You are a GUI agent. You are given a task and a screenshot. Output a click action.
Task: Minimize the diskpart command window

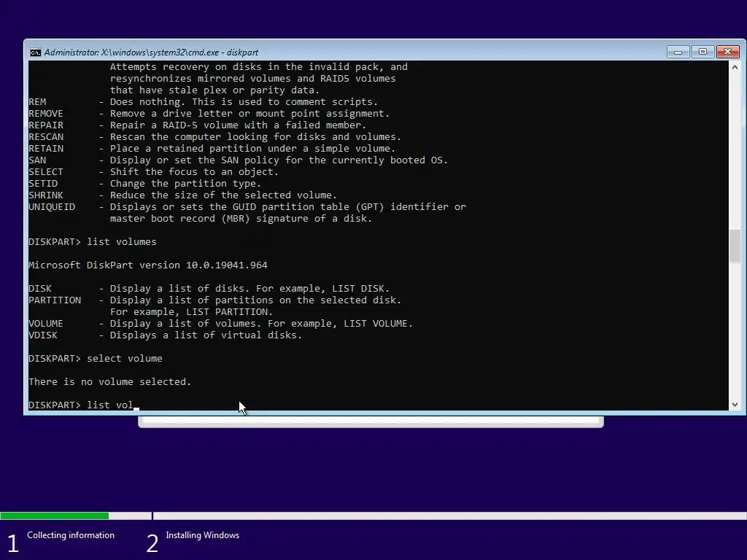678,52
